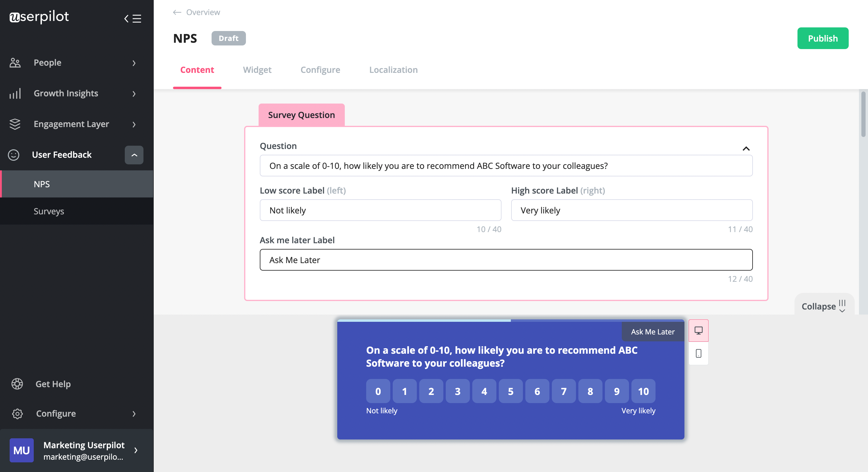The height and width of the screenshot is (472, 868).
Task: Click the Engagement Layer layers icon
Action: click(14, 124)
